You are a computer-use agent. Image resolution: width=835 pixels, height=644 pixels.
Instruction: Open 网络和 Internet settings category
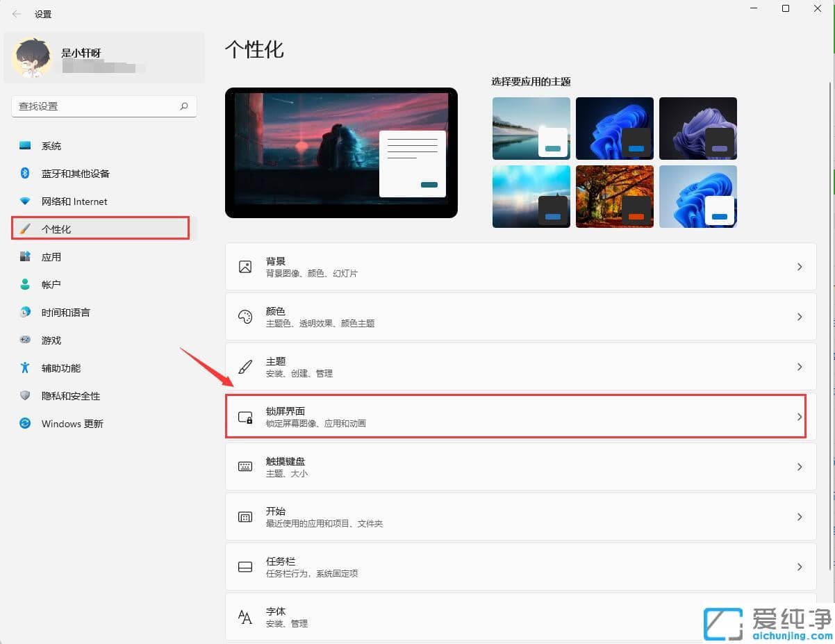[74, 201]
